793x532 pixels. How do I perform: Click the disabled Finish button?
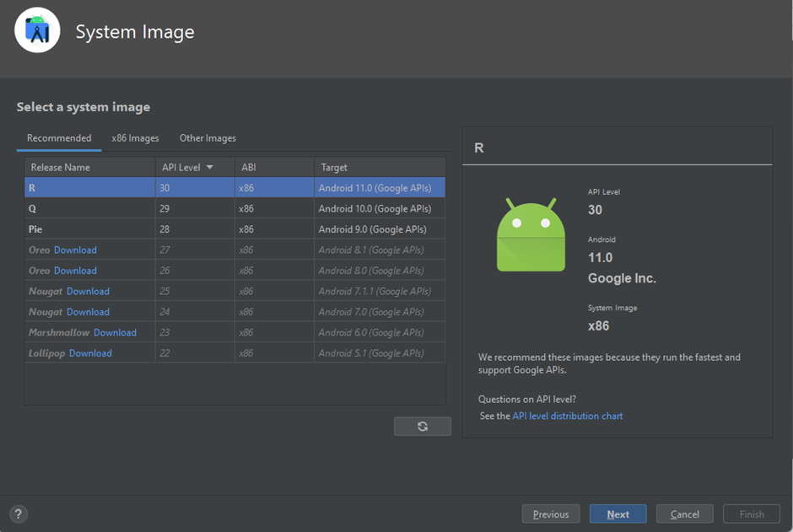[x=752, y=513]
